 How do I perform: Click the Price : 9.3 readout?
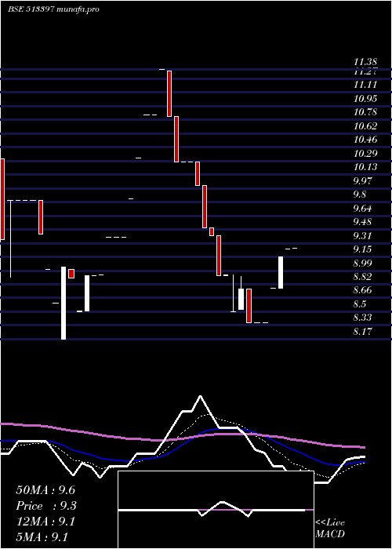coord(46,506)
